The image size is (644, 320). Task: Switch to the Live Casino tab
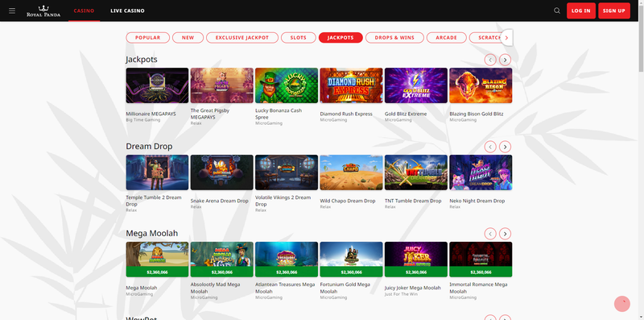click(x=127, y=10)
